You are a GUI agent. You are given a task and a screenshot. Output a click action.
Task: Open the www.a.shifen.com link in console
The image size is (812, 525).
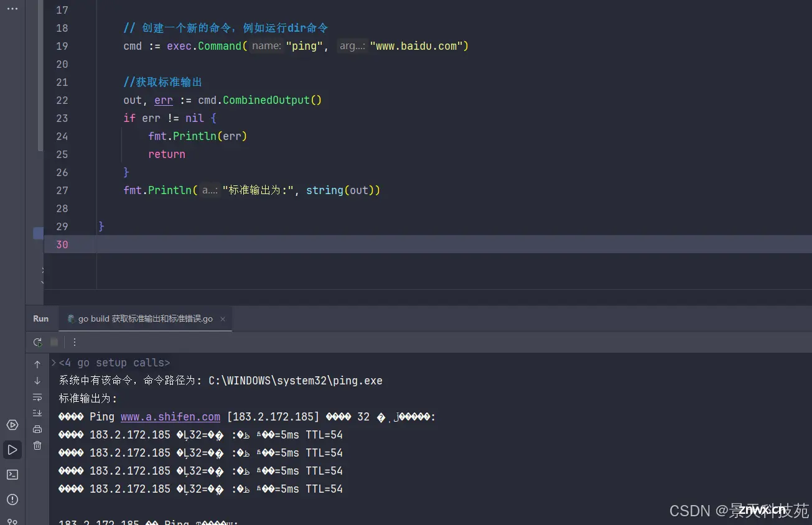pyautogui.click(x=170, y=417)
